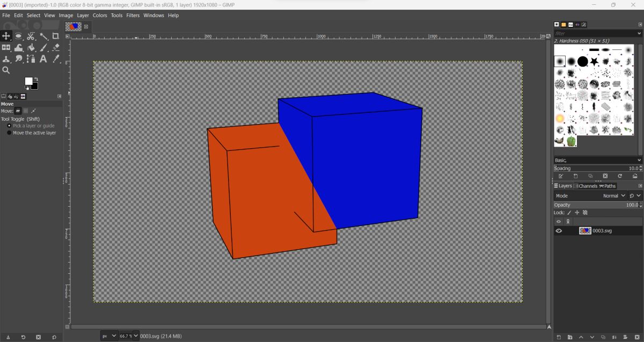Open the File menu

[x=6, y=16]
